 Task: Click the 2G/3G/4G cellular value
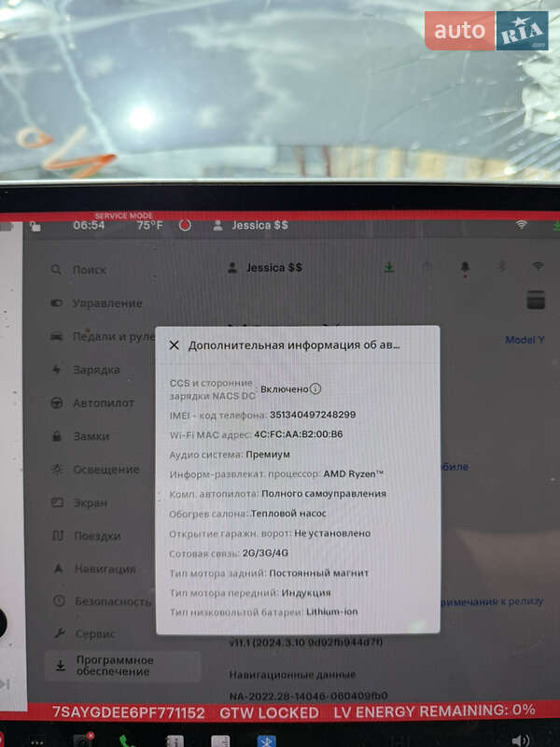pos(265,553)
